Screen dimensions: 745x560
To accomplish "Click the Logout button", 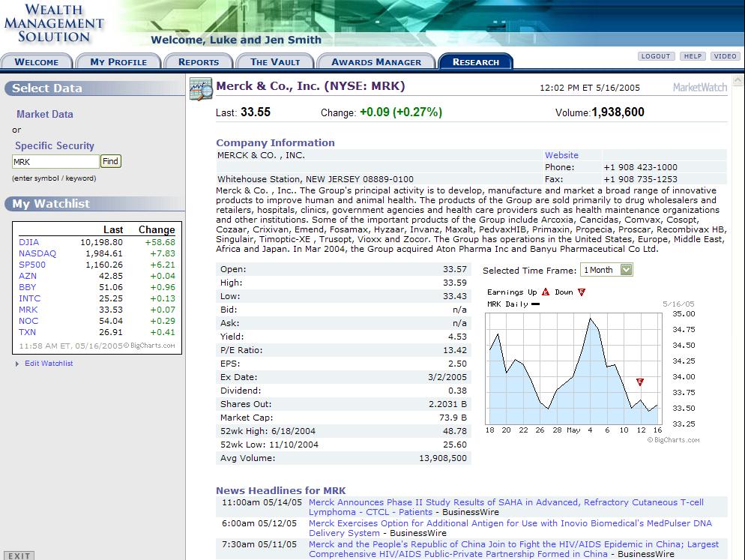I will coord(656,56).
